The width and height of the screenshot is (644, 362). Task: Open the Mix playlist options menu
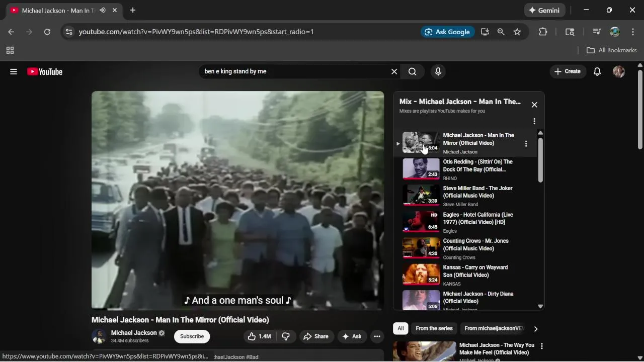coord(534,121)
